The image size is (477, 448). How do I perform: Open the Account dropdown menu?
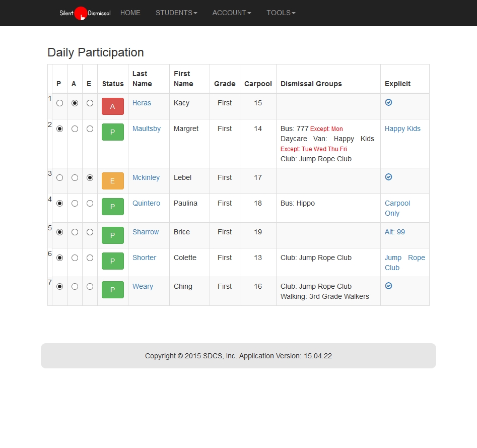point(231,13)
